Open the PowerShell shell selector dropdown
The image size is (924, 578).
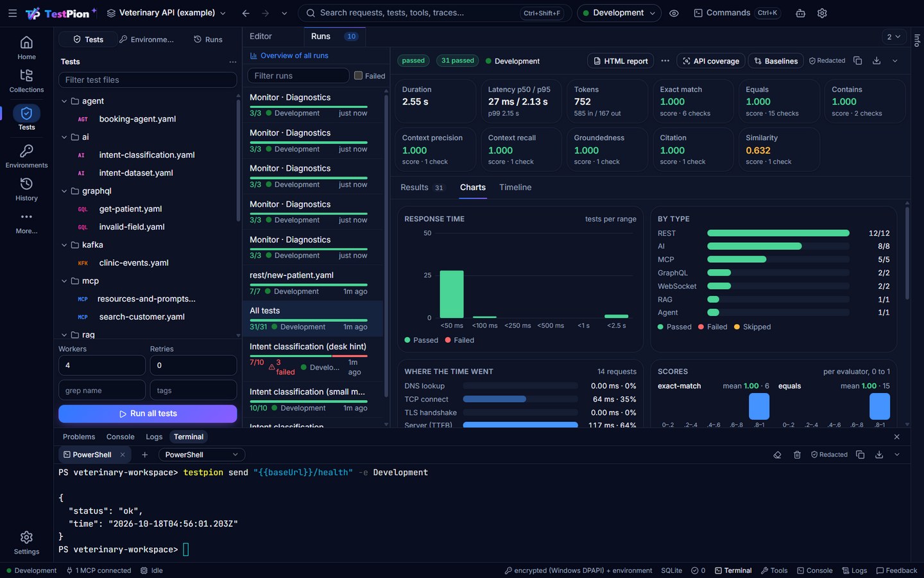click(201, 455)
